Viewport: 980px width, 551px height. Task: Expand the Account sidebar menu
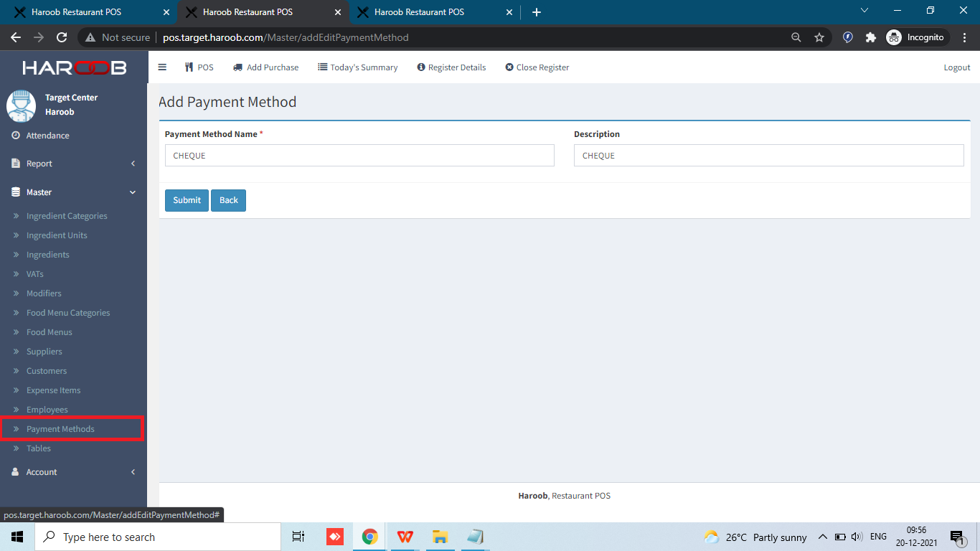point(73,472)
